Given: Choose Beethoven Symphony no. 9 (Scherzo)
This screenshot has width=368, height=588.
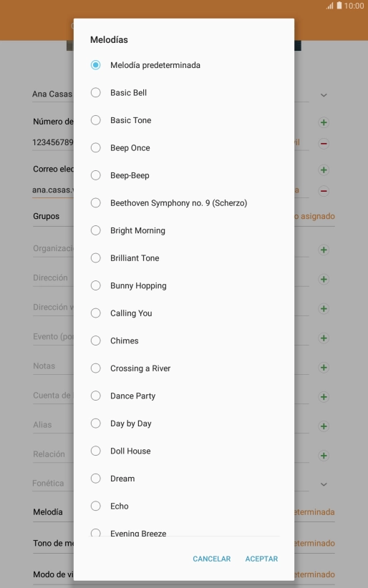Looking at the screenshot, I should (184, 203).
